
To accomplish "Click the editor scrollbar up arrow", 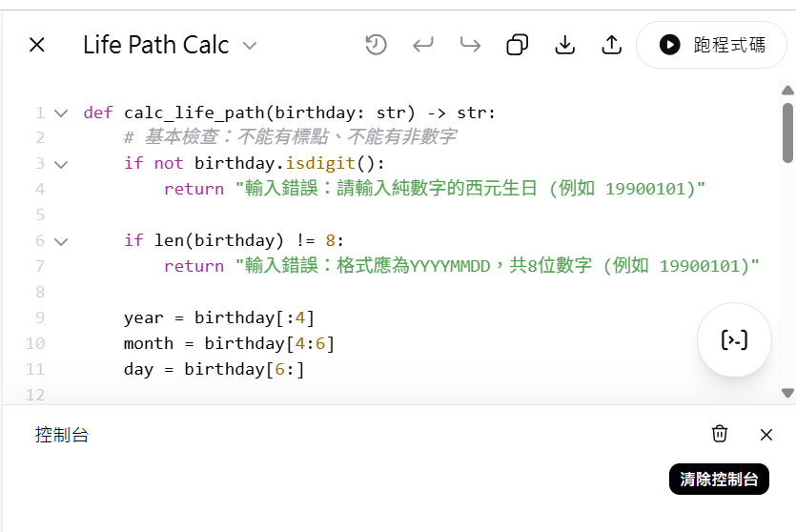I will point(787,91).
